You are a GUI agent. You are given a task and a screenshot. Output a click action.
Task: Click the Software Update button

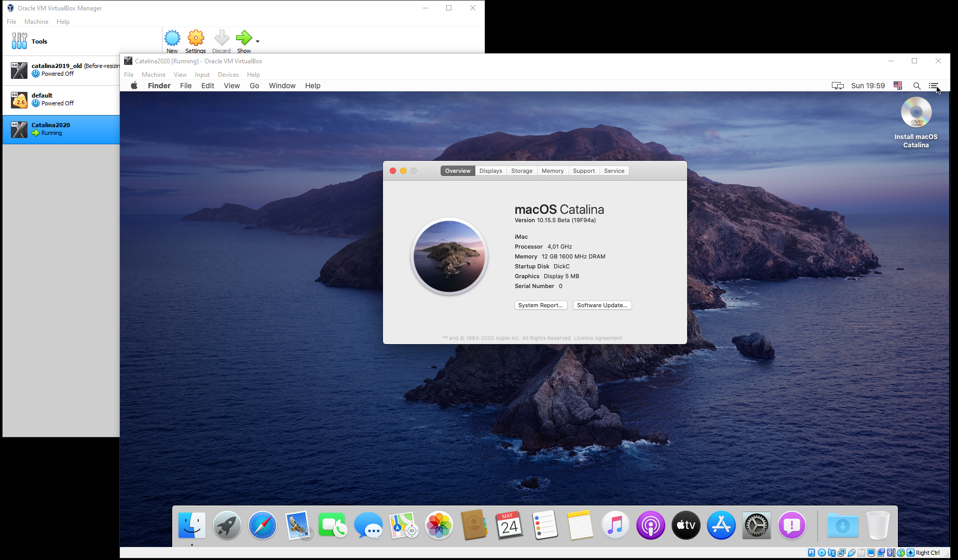(x=603, y=305)
